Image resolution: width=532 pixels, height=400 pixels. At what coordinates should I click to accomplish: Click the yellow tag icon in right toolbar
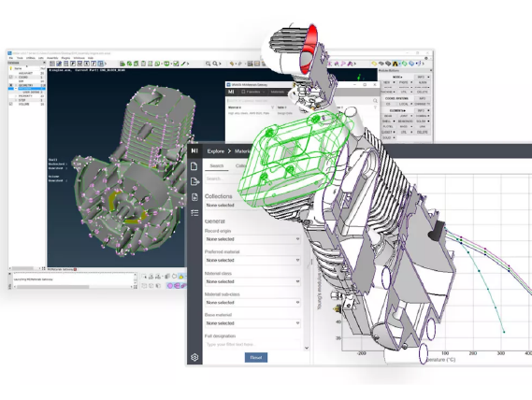click(x=374, y=64)
